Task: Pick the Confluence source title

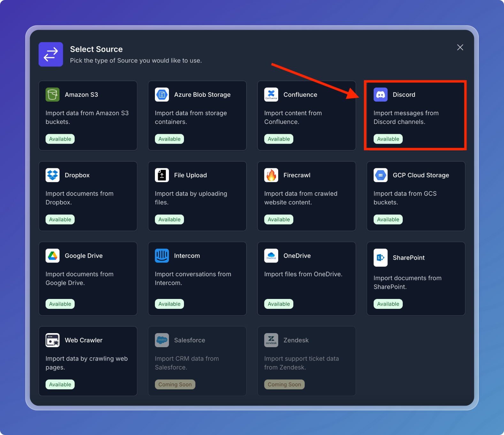Action: (300, 95)
